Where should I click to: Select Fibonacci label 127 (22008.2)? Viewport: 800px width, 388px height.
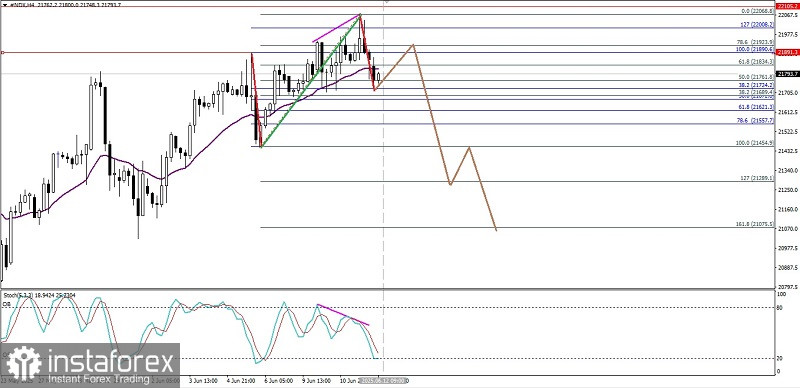758,24
